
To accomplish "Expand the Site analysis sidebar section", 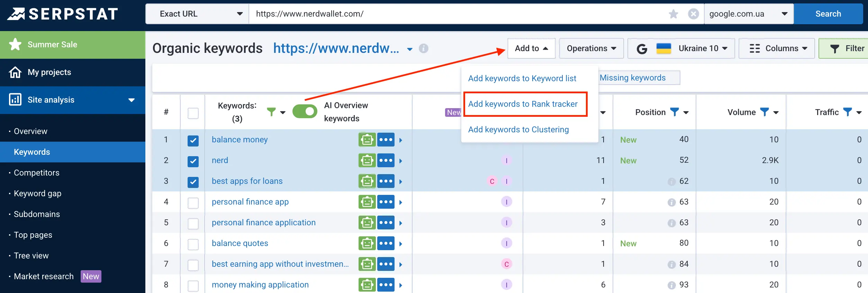I will 132,100.
